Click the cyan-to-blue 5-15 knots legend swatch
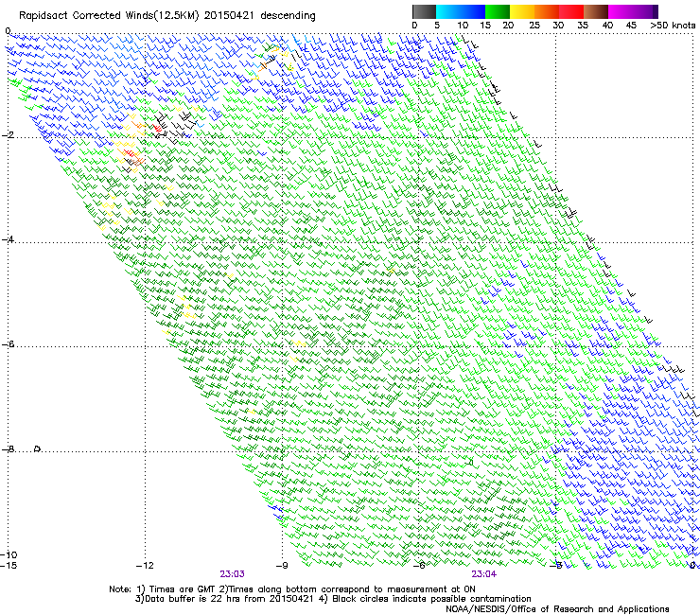This screenshot has height=615, width=700. click(461, 11)
